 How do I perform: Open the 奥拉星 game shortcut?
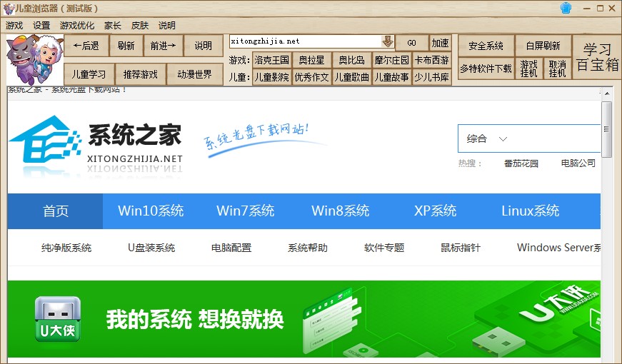[312, 60]
